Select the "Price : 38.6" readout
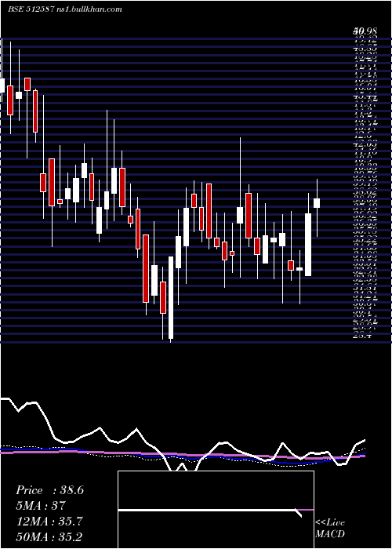 [49, 490]
